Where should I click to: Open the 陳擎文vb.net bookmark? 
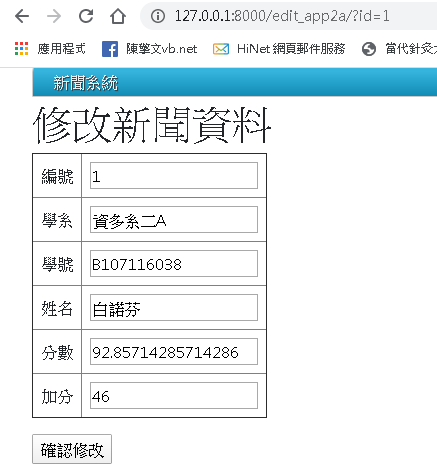[x=162, y=49]
